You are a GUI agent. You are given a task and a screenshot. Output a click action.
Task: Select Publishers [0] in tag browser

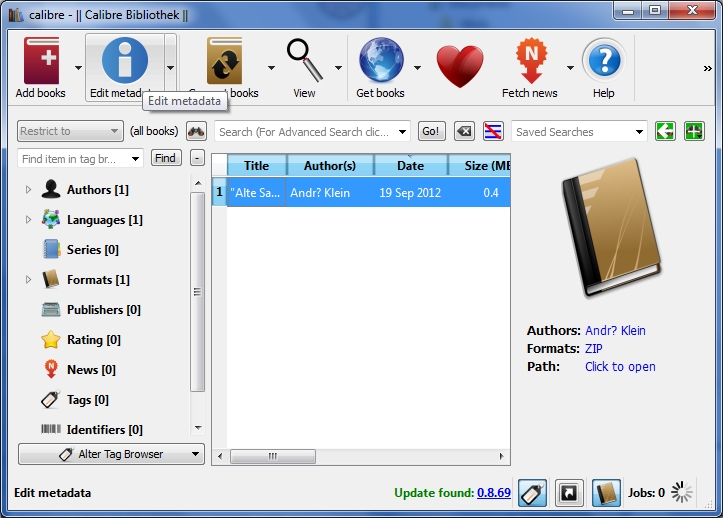pos(104,310)
